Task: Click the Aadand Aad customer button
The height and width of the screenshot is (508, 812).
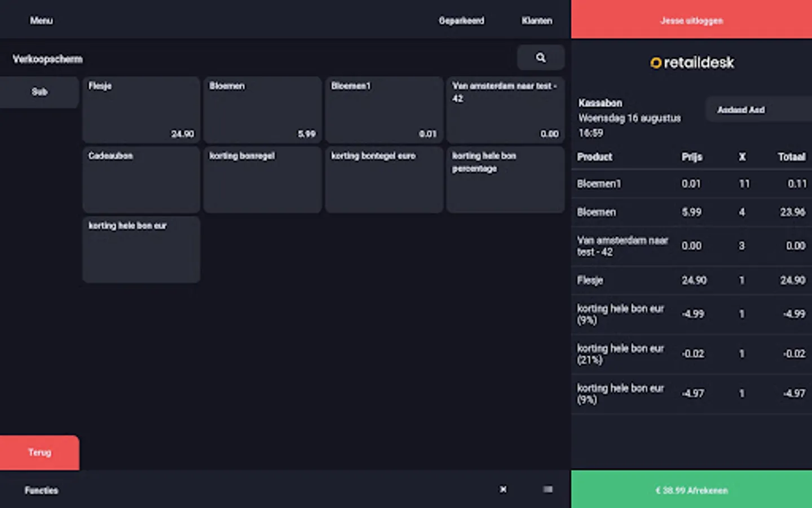Action: (x=758, y=110)
